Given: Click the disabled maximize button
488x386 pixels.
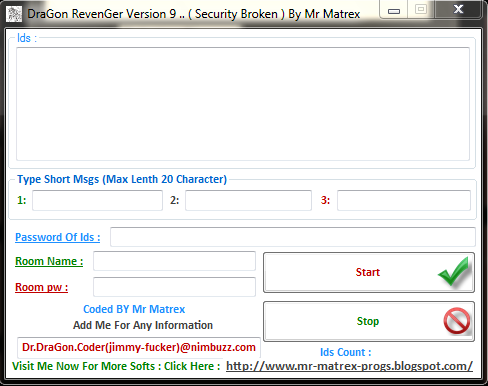Looking at the screenshot, I should pyautogui.click(x=421, y=9).
